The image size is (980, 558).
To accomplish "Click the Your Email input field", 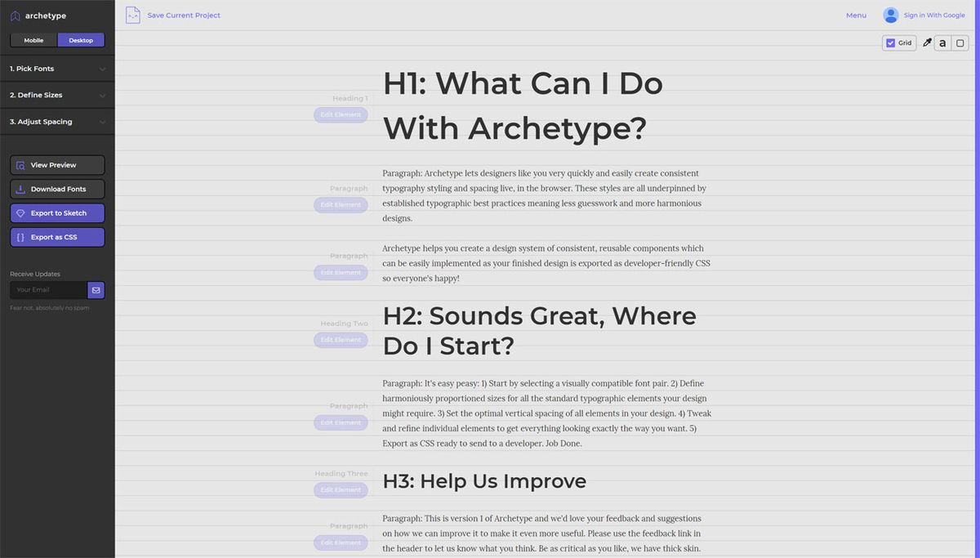I will click(47, 289).
